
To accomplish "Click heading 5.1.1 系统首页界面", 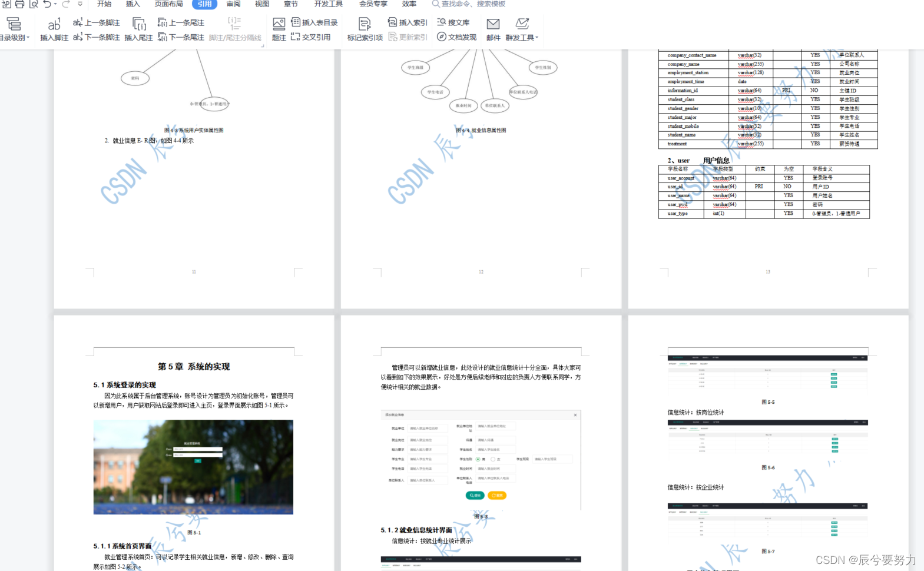I will (122, 546).
